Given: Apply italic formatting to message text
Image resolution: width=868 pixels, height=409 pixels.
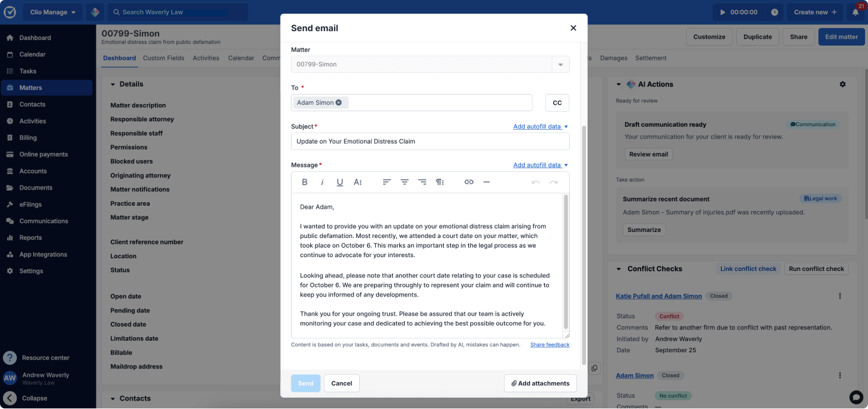Looking at the screenshot, I should click(322, 182).
